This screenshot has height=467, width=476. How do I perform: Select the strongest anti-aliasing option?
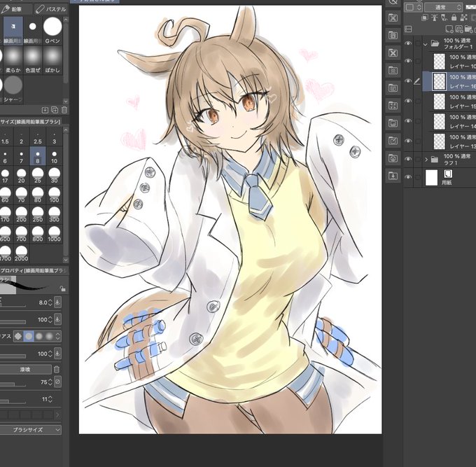[x=49, y=337]
